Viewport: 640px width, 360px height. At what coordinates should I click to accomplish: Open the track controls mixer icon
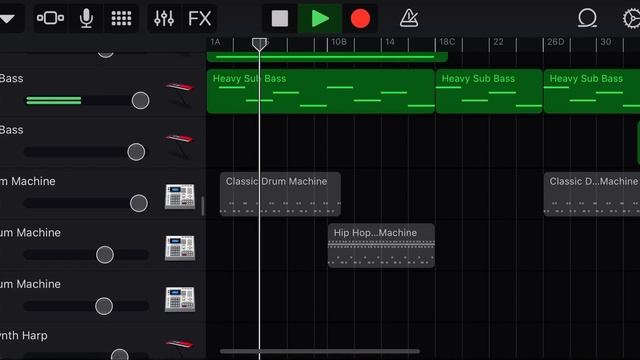[164, 18]
